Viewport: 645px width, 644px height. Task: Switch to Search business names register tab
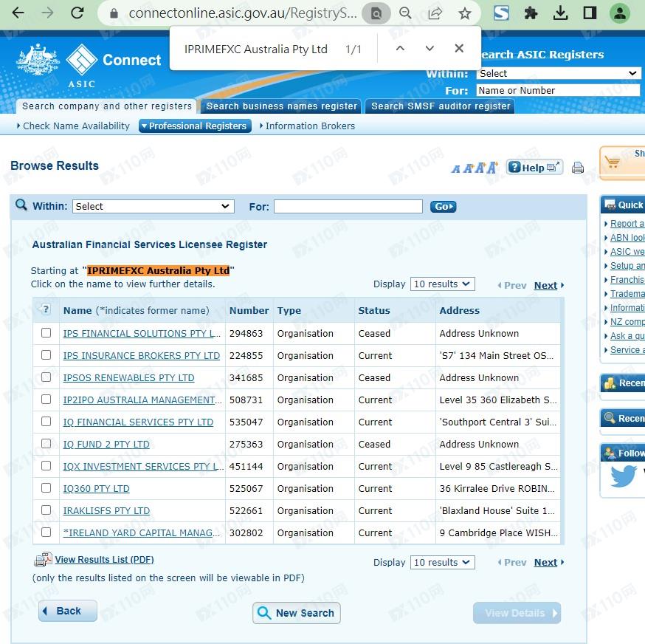(x=281, y=106)
